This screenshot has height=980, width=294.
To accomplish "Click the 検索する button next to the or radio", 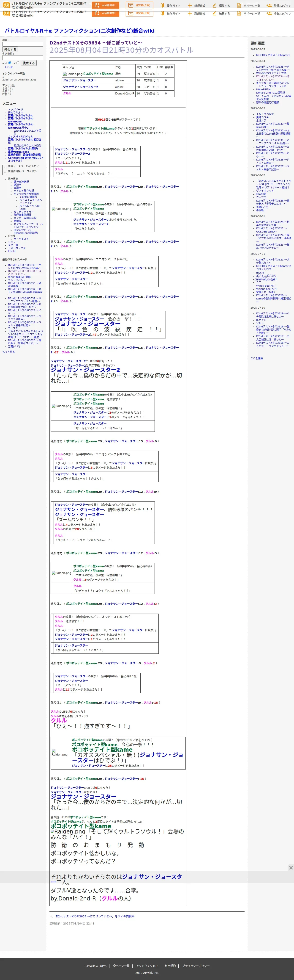I will [28, 63].
